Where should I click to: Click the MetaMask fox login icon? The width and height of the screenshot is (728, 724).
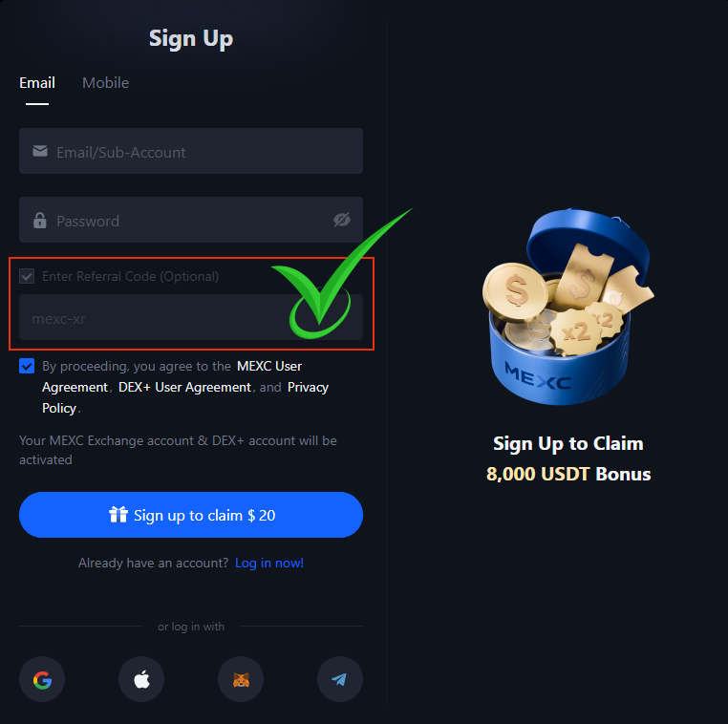241,679
